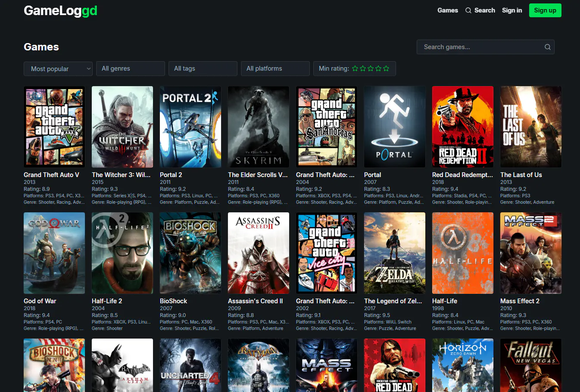Click the magnifier icon in top navigation
580x392 pixels.
pos(468,10)
